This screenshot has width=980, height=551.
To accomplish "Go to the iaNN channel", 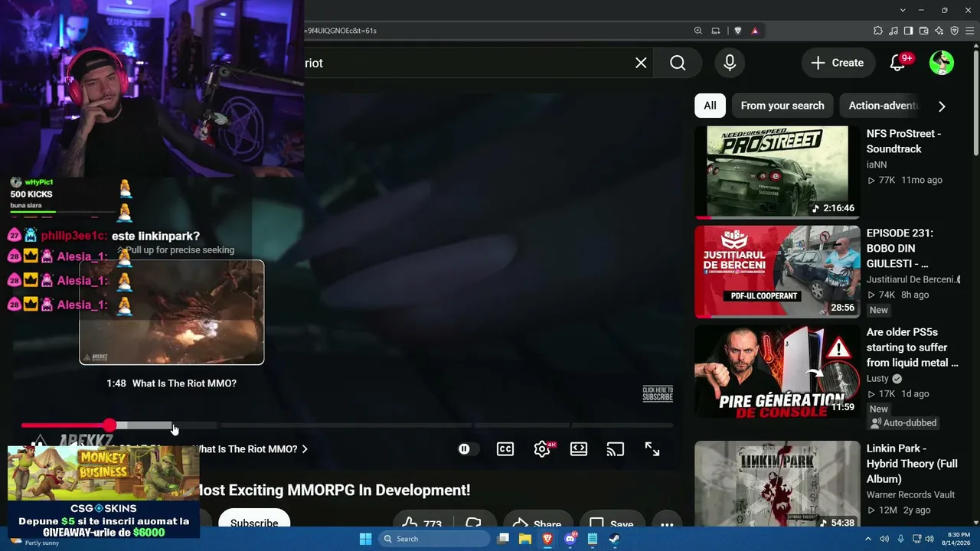I will [877, 165].
